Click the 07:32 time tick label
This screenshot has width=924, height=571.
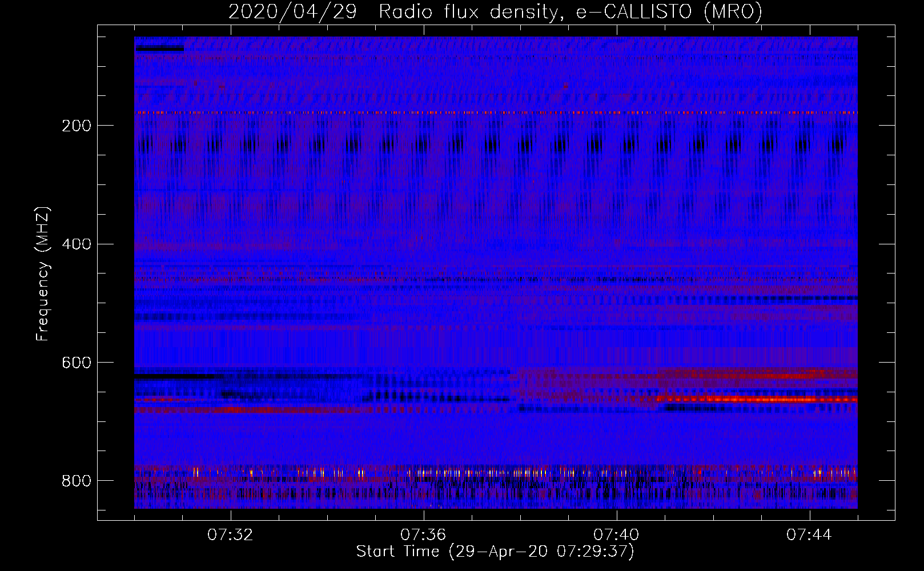click(230, 535)
